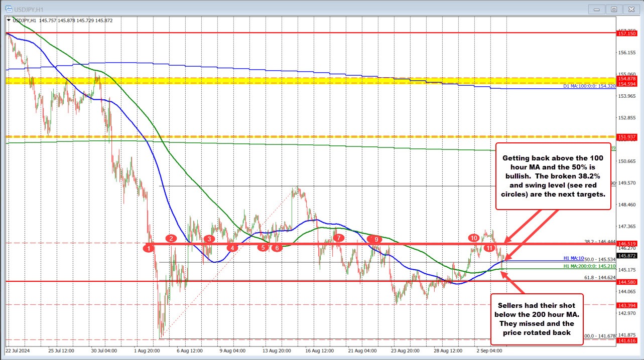The image size is (644, 360).
Task: Select red circle 10 near the recent high
Action: (474, 238)
